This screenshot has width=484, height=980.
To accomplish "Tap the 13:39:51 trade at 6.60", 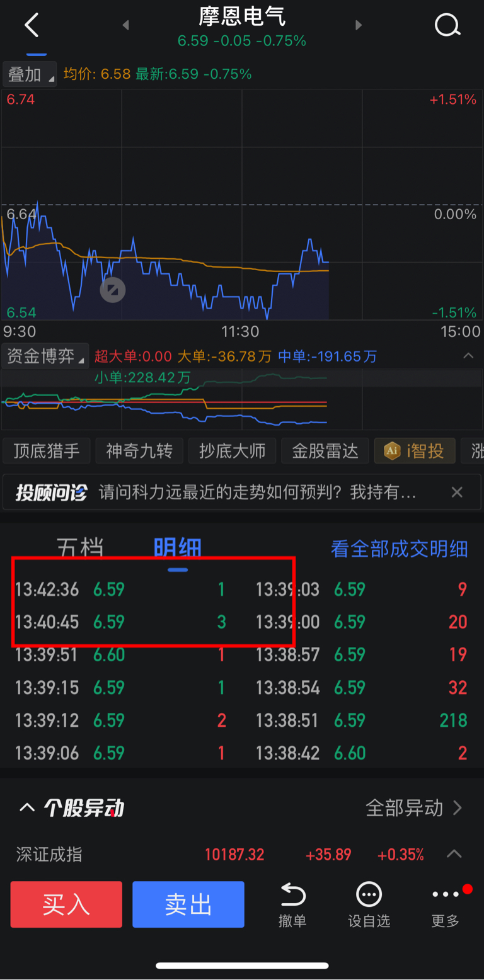I will [121, 655].
